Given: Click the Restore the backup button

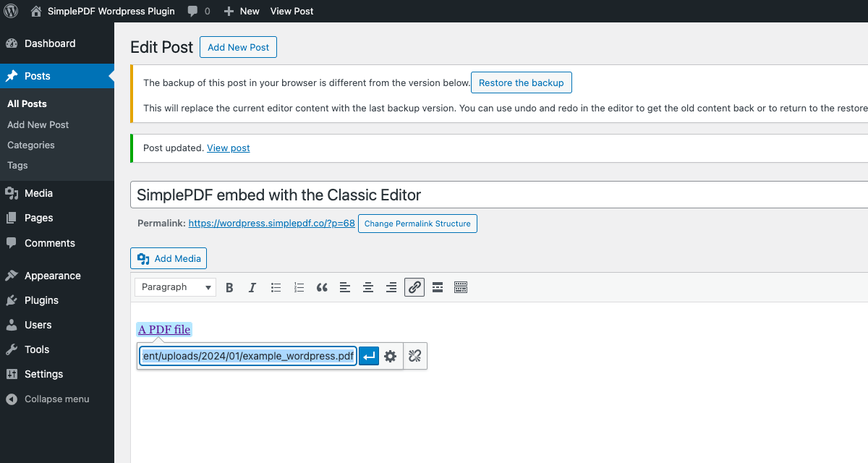Looking at the screenshot, I should click(x=521, y=82).
